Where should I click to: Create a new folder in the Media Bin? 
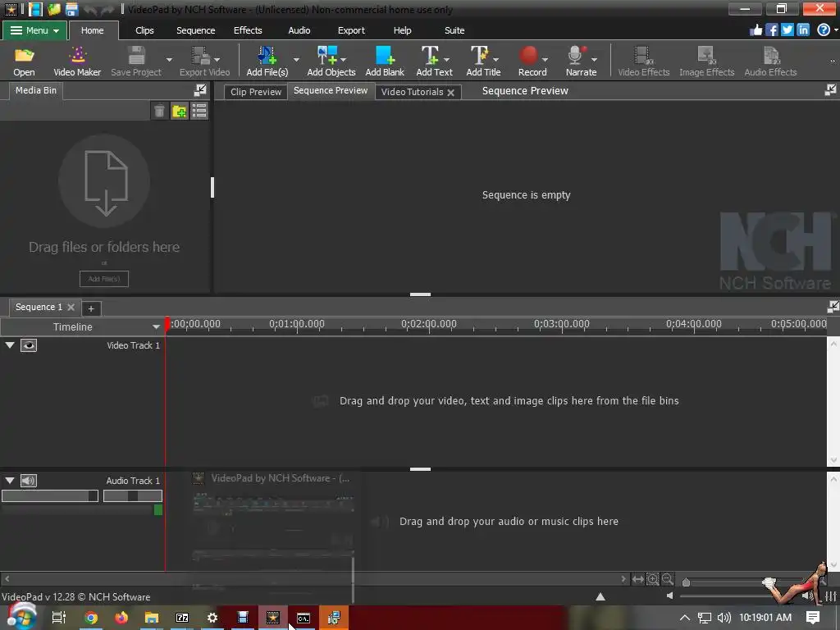[179, 111]
